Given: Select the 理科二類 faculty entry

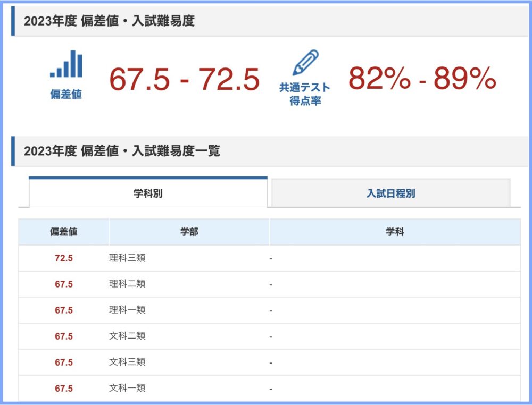Looking at the screenshot, I should [127, 284].
